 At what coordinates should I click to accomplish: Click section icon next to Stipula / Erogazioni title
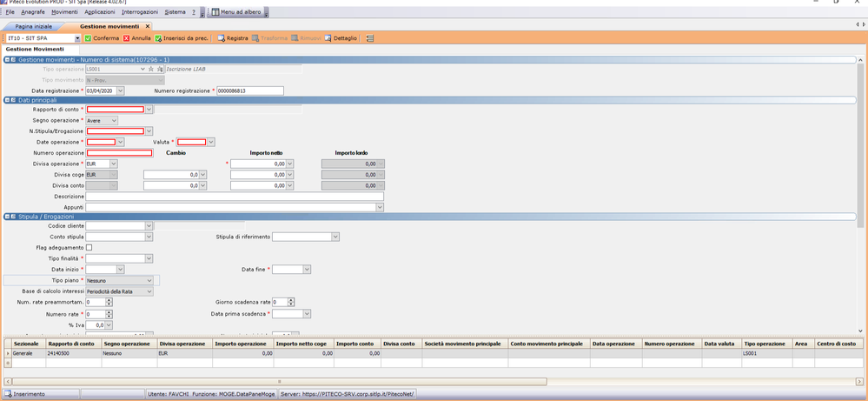13,217
